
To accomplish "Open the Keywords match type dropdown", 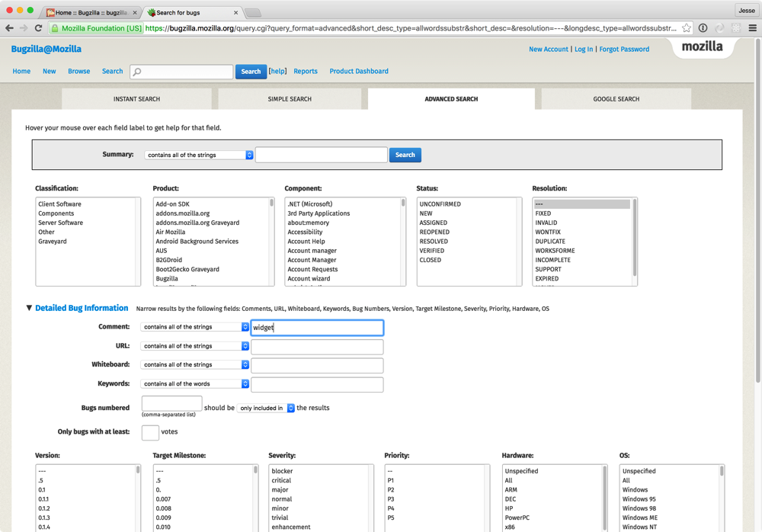I will click(x=195, y=384).
